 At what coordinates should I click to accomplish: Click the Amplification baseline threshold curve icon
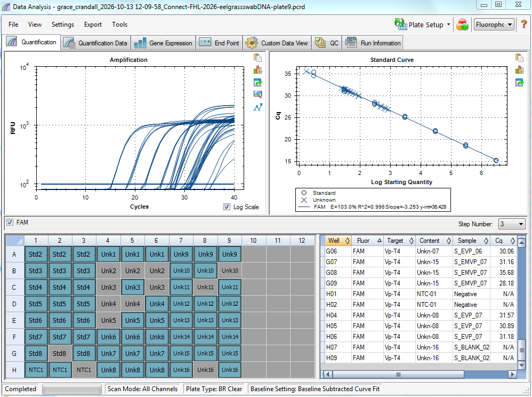(x=257, y=107)
